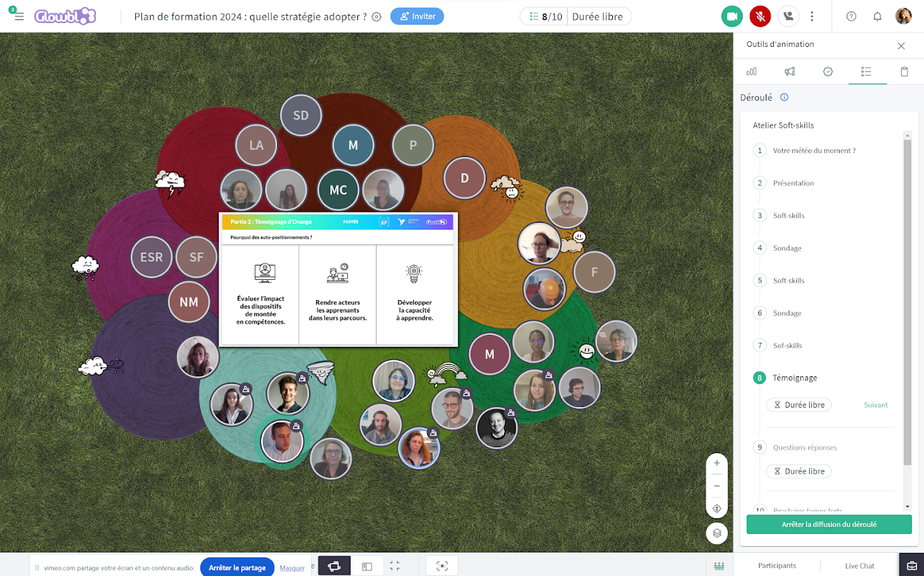Click the Inviter button

click(x=417, y=16)
